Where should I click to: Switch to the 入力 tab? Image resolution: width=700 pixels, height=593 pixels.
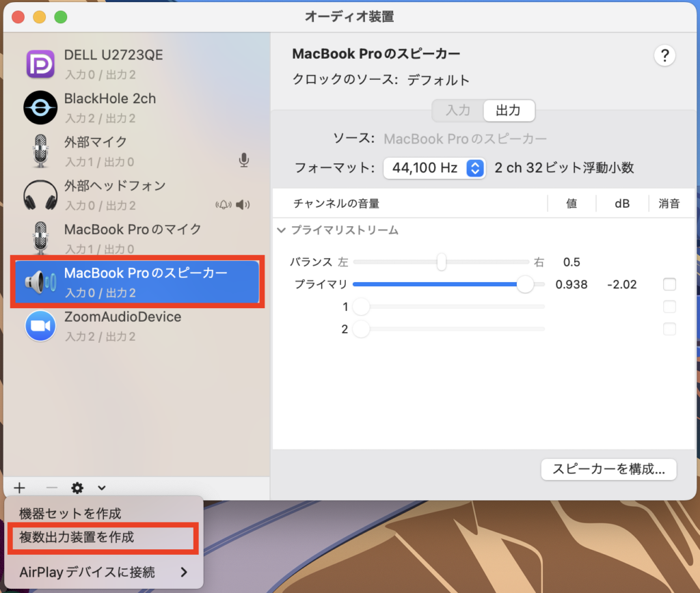[x=457, y=111]
